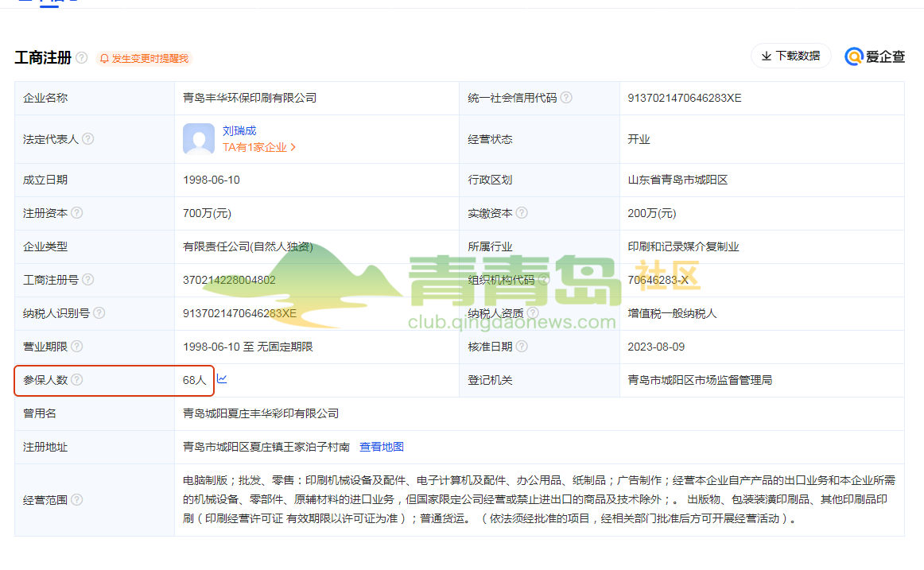Image resolution: width=924 pixels, height=570 pixels.
Task: Click the 爱企查 logo
Action: pos(875,56)
